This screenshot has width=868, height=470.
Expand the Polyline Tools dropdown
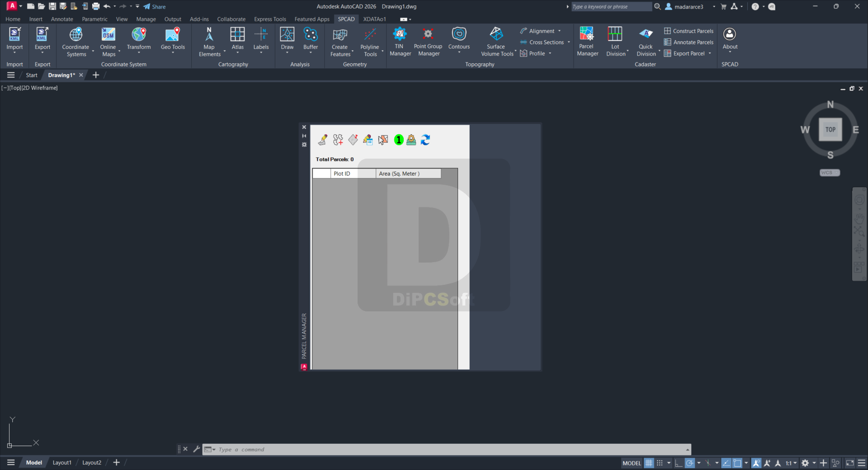pyautogui.click(x=382, y=51)
